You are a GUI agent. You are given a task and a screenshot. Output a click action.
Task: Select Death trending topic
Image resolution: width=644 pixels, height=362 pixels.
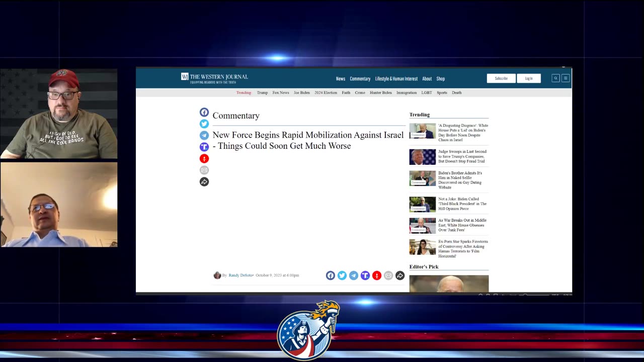(x=456, y=93)
